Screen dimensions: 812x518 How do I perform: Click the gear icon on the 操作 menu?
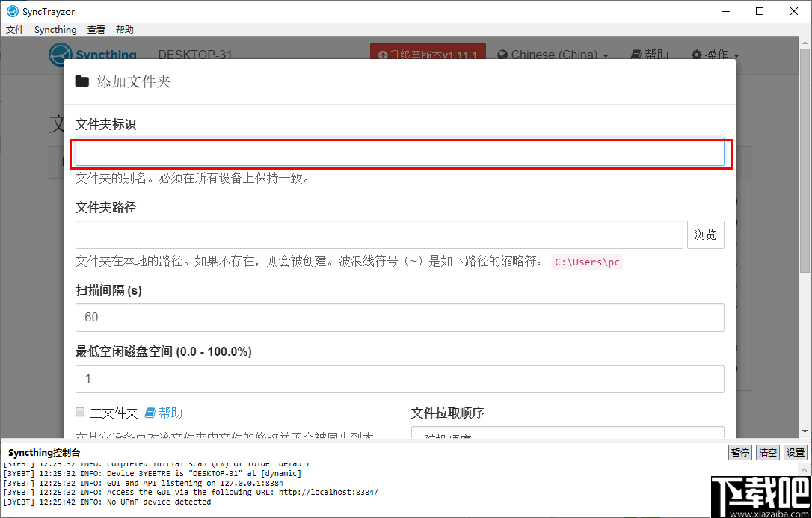point(697,55)
